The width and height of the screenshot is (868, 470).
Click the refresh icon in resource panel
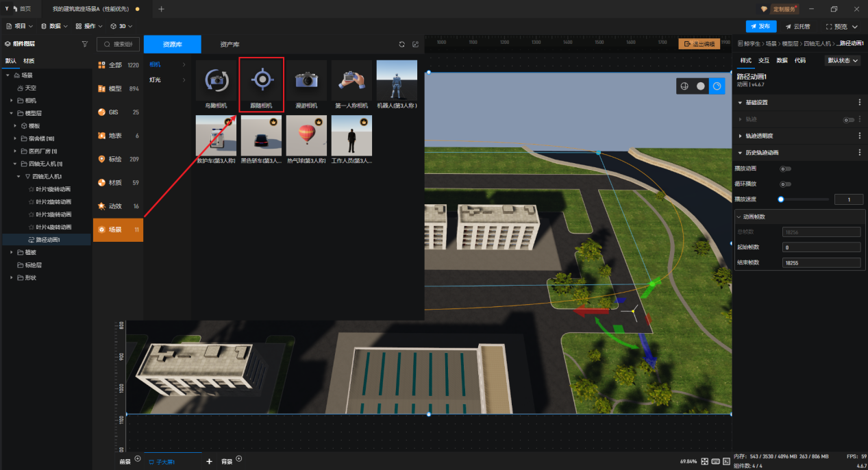[x=402, y=45]
